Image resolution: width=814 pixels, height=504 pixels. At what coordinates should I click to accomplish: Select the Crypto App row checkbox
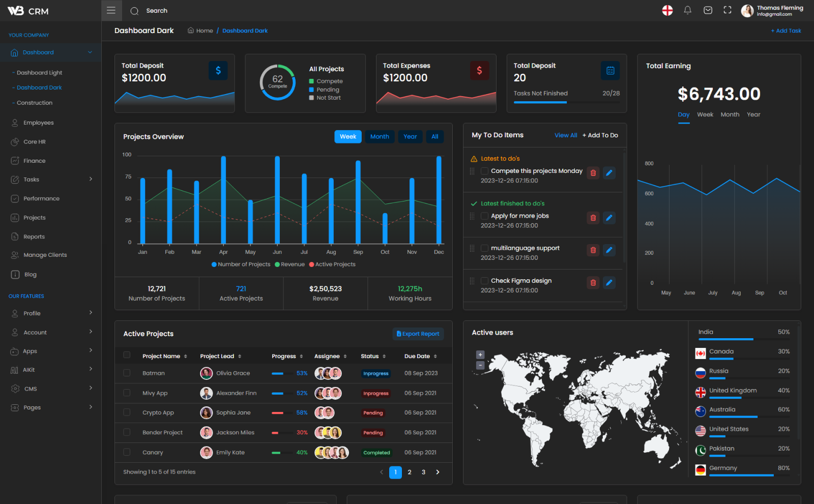tap(127, 412)
